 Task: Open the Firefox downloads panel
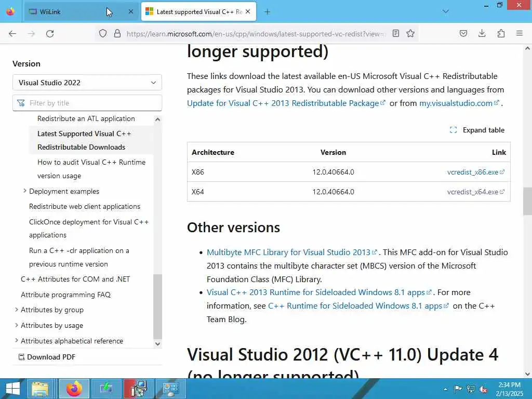point(482,33)
